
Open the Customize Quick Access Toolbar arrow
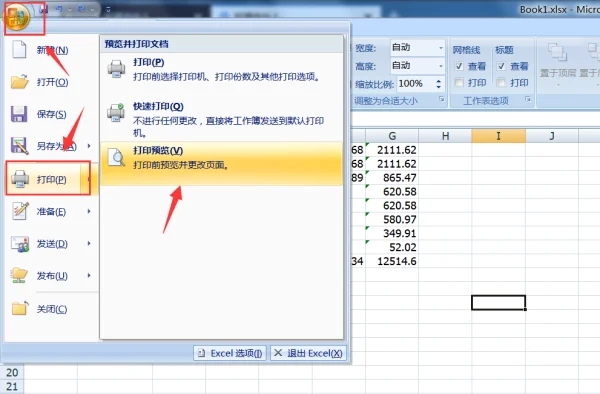[108, 9]
